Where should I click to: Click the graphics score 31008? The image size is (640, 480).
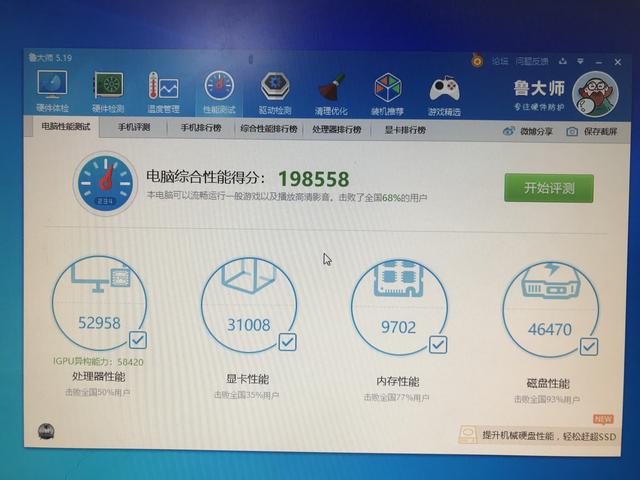click(x=249, y=325)
